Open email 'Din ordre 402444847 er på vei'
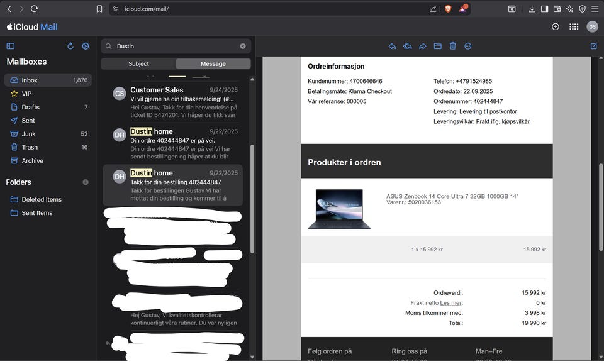 tap(173, 143)
